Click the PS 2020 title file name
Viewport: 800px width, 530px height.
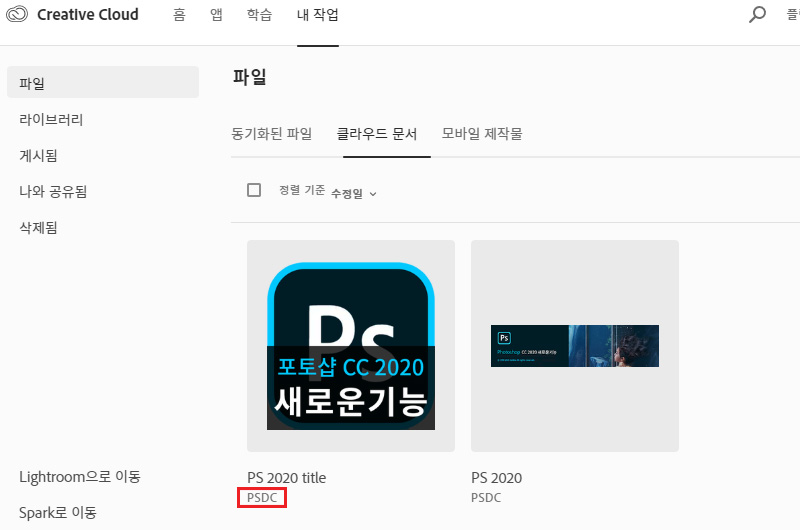[287, 478]
